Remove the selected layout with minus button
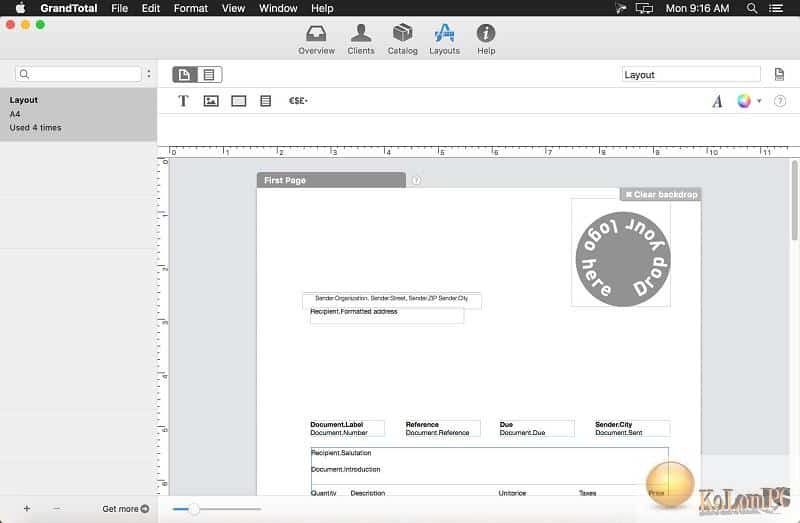This screenshot has height=523, width=800. (57, 508)
